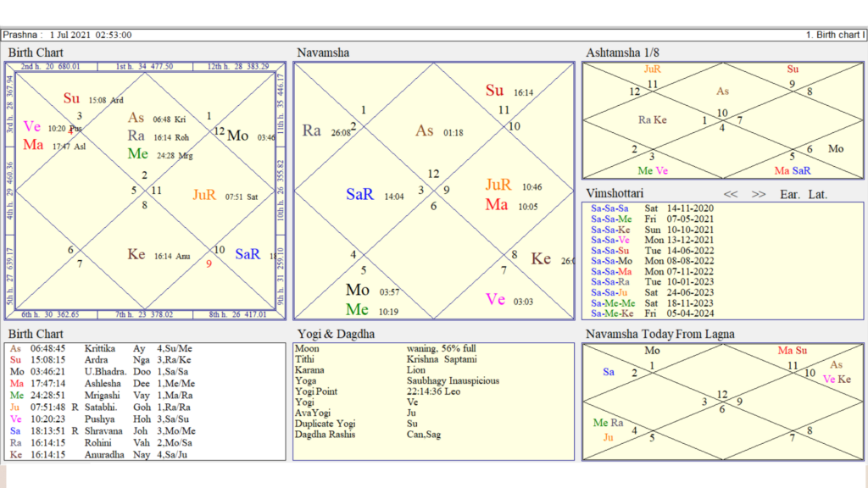
Task: Select Navamsha Today From Lagna heading
Action: (659, 334)
